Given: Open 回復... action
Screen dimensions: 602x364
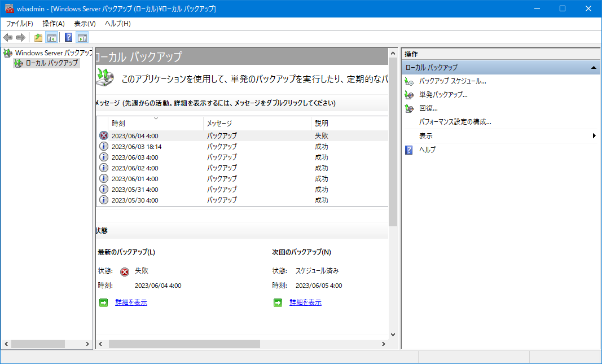Looking at the screenshot, I should click(428, 109).
